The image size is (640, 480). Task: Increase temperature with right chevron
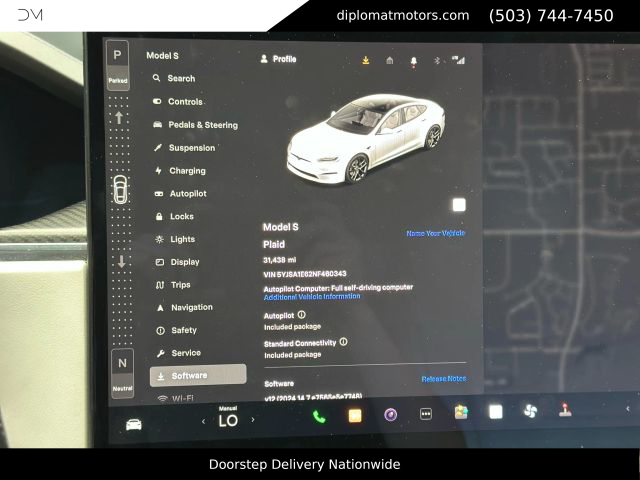[253, 419]
